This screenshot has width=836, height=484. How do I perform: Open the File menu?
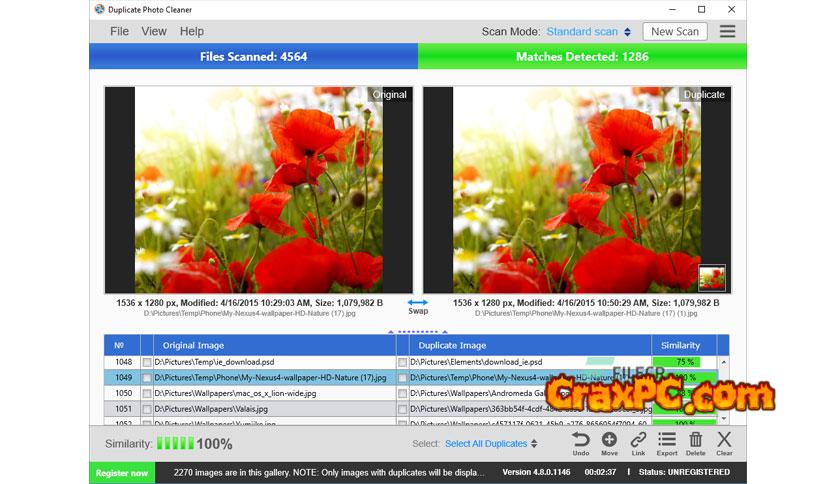point(119,32)
